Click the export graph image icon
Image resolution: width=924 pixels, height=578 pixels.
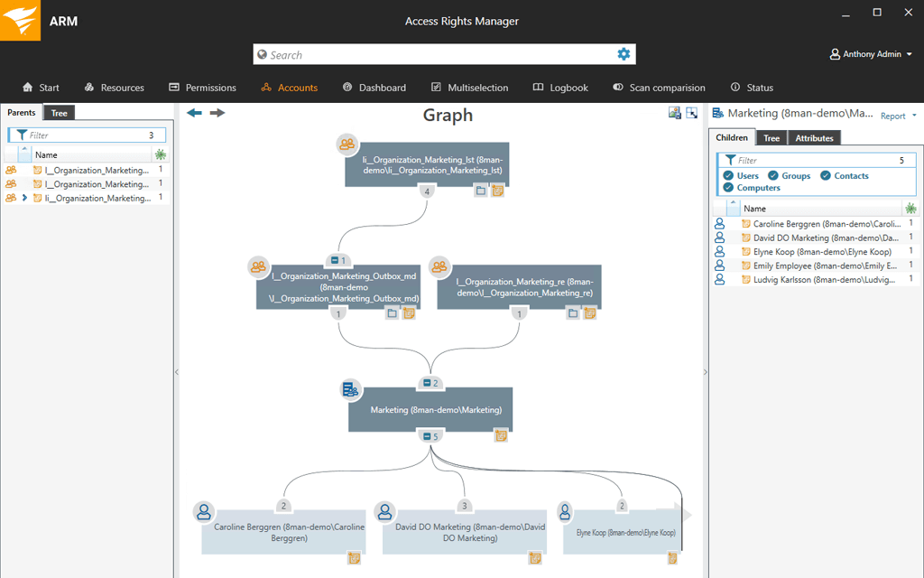coord(674,112)
